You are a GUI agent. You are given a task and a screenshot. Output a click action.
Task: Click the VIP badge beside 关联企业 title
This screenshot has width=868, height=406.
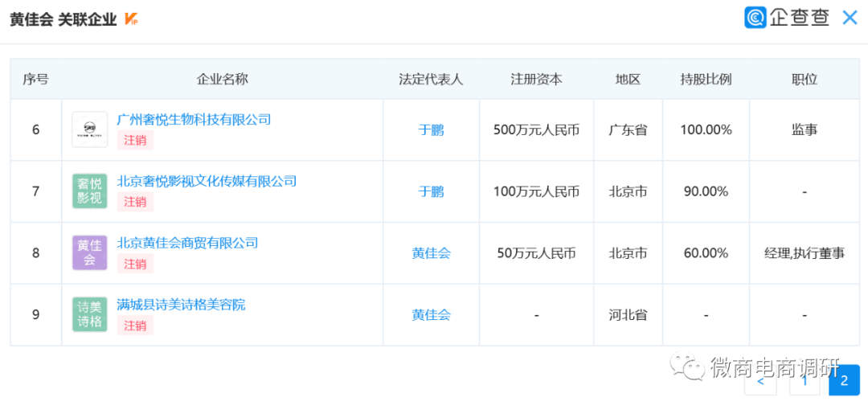coord(132,20)
